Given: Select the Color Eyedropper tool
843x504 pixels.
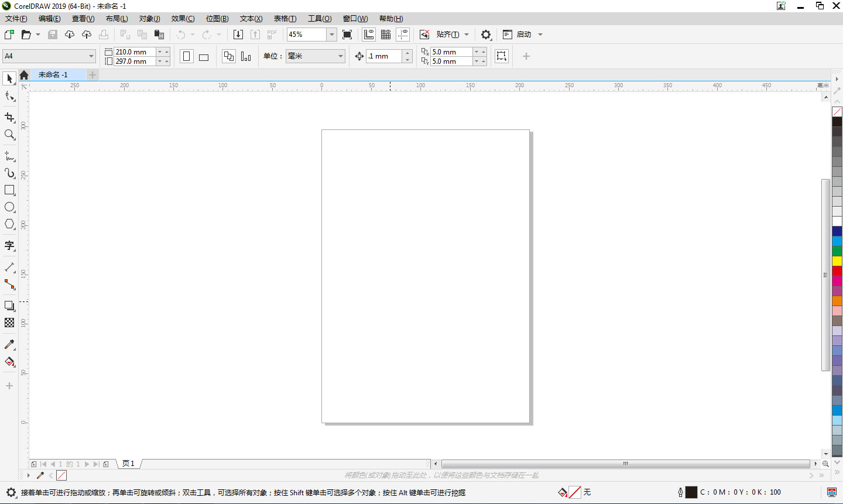Looking at the screenshot, I should pyautogui.click(x=9, y=344).
